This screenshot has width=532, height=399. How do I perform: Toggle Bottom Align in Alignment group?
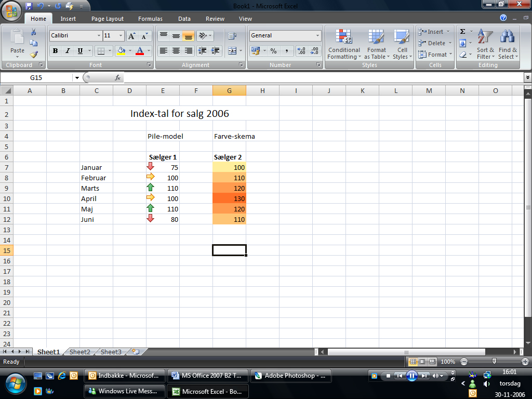coord(188,36)
